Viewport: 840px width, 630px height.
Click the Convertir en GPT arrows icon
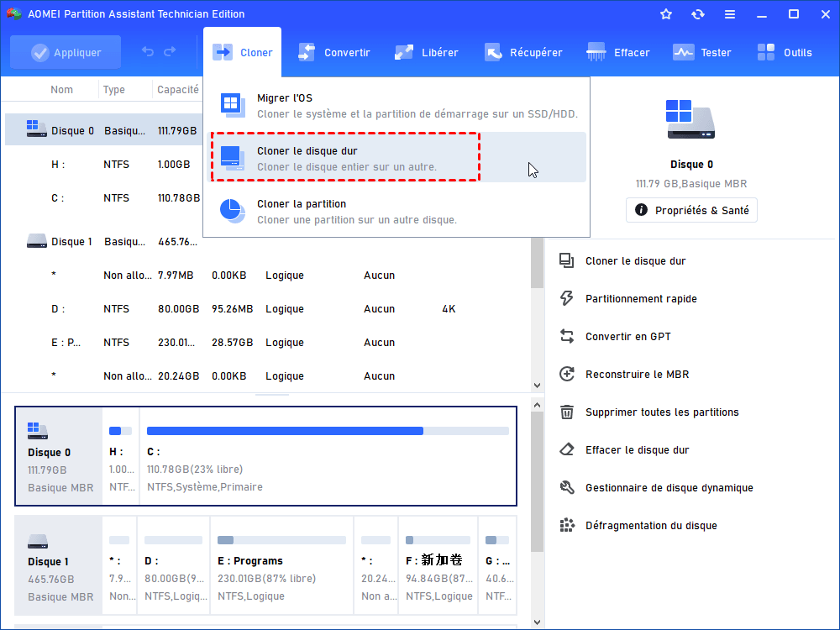[567, 337]
